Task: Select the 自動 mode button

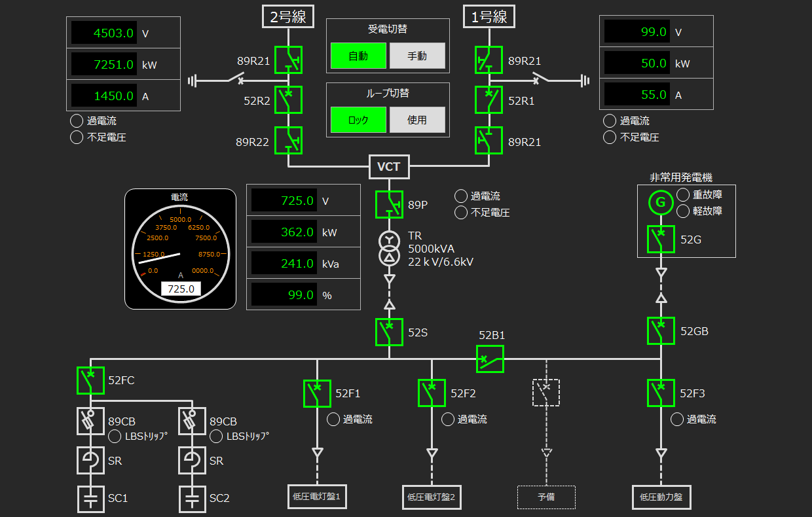Action: point(358,56)
